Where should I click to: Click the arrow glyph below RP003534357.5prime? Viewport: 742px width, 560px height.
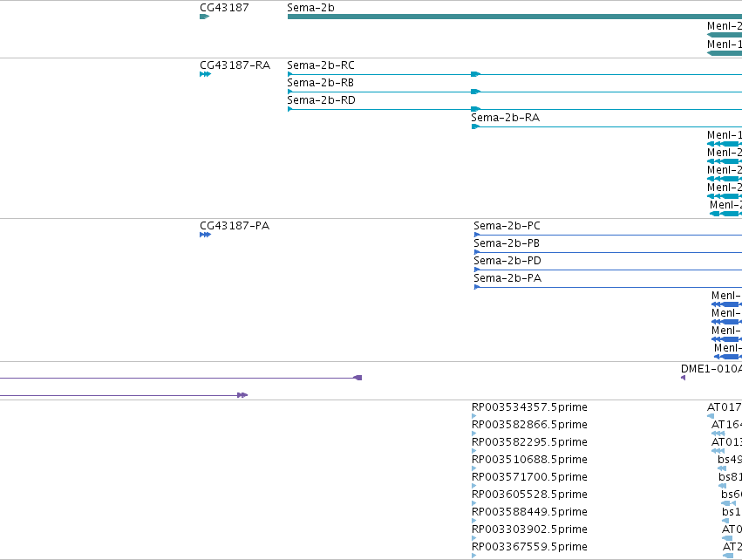pyautogui.click(x=474, y=416)
